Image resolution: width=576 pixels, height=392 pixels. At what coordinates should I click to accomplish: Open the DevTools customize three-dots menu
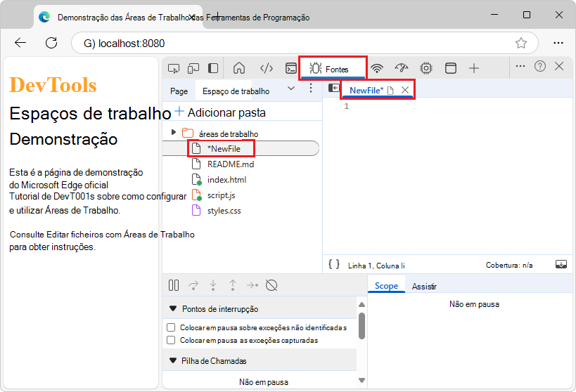click(x=520, y=67)
